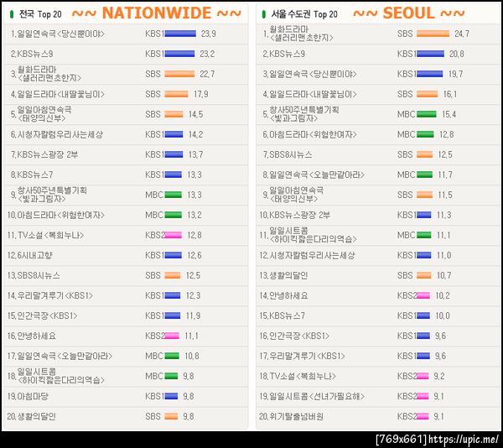This screenshot has height=448, width=503.
Task: Select nationwide row 6 시청자칼럼우리사는세상
Action: click(x=126, y=134)
